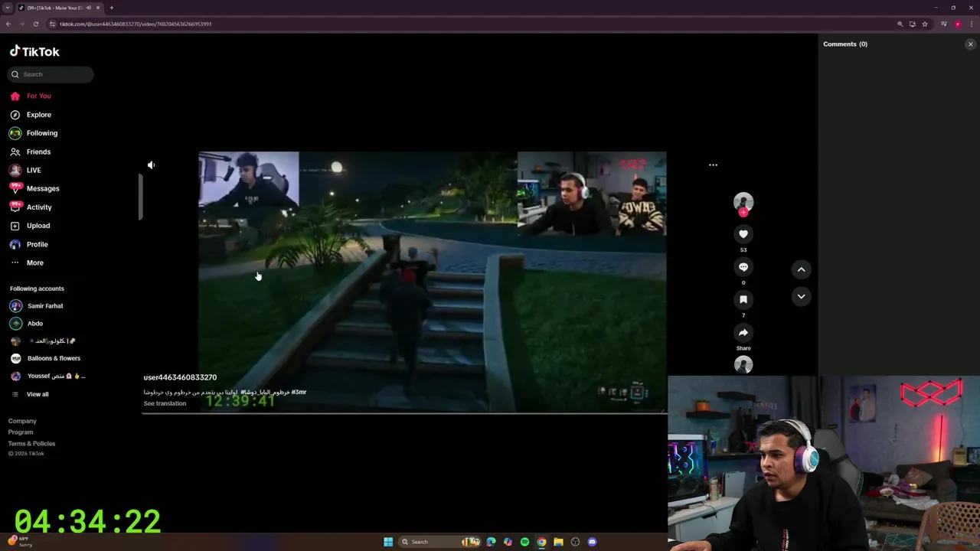980x551 pixels.
Task: Bookmark this page with the star
Action: [925, 24]
